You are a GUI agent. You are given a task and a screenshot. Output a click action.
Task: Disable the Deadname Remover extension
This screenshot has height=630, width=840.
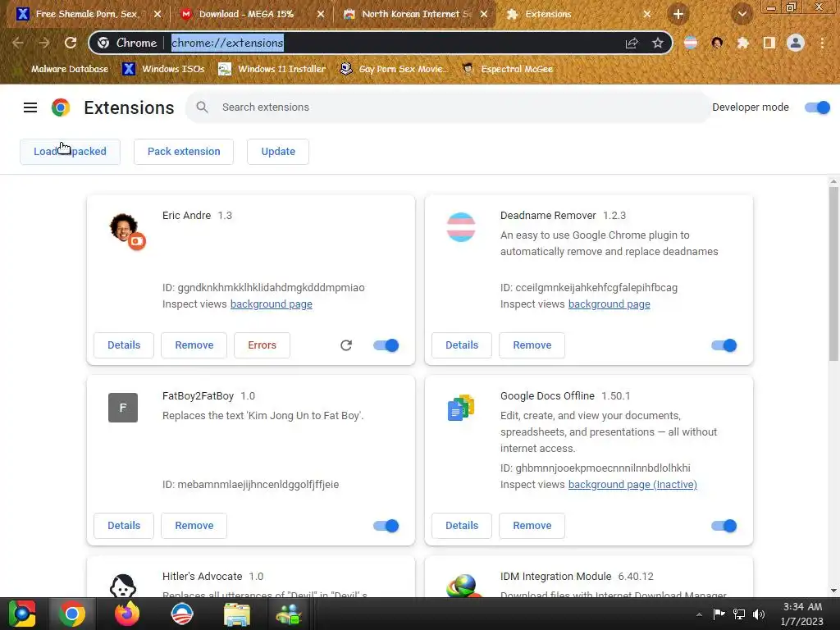click(x=724, y=345)
